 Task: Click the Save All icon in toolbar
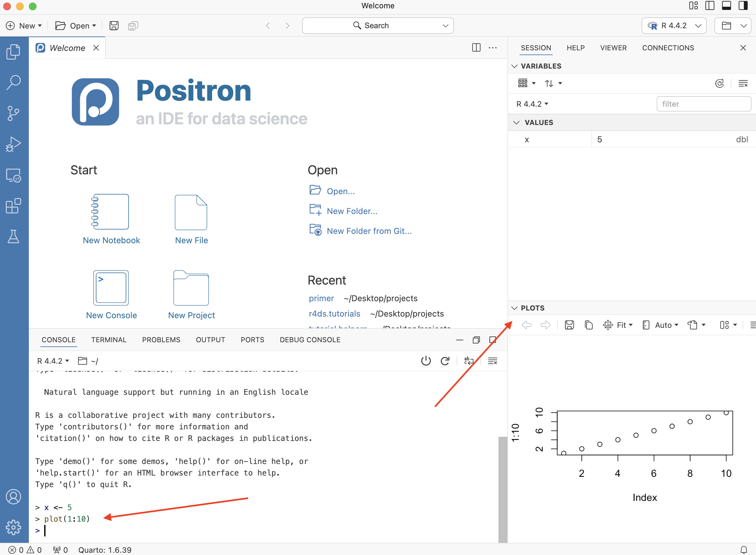click(133, 26)
